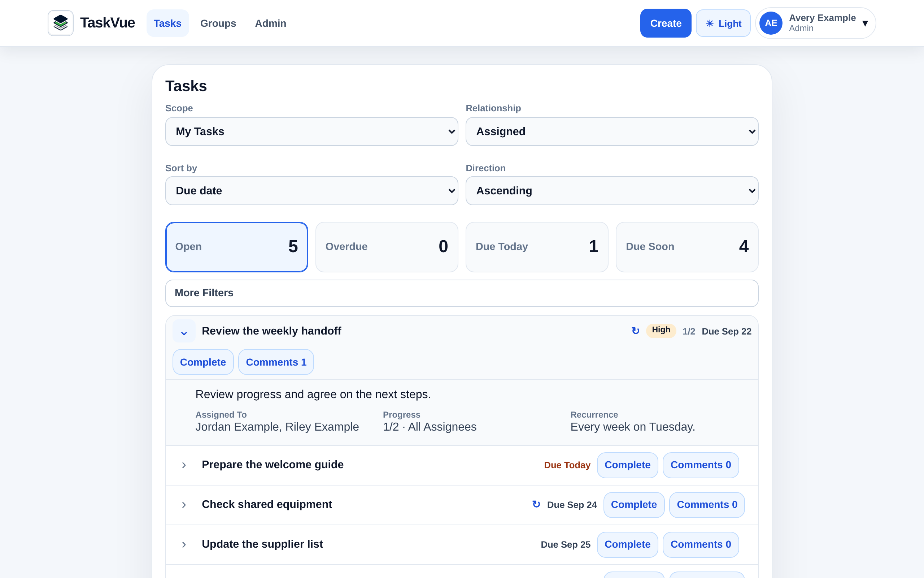The width and height of the screenshot is (924, 578).
Task: Select the Due Soon filter card
Action: tap(687, 247)
